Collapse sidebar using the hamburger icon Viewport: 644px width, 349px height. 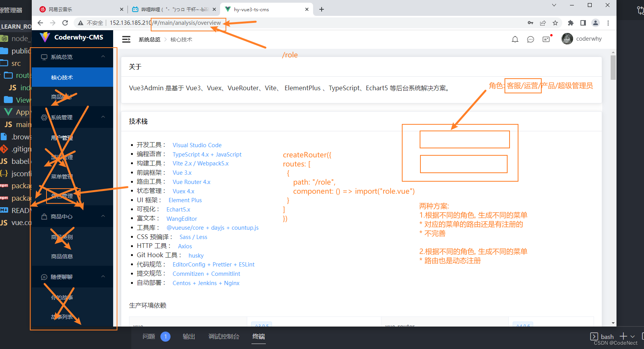tap(126, 39)
